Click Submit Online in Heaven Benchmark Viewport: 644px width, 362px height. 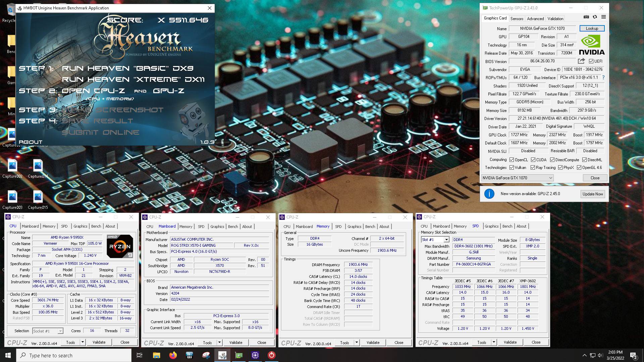pos(100,132)
